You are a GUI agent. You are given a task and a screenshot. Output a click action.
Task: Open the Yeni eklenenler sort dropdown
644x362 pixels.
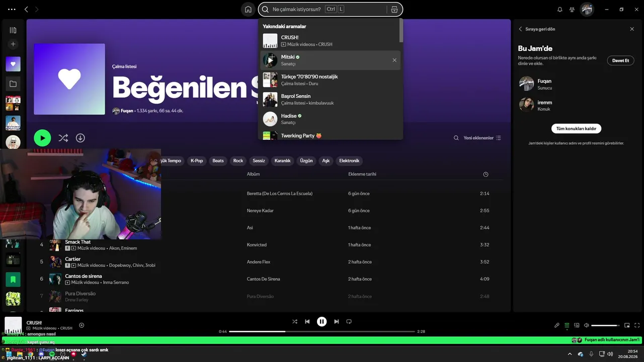482,138
